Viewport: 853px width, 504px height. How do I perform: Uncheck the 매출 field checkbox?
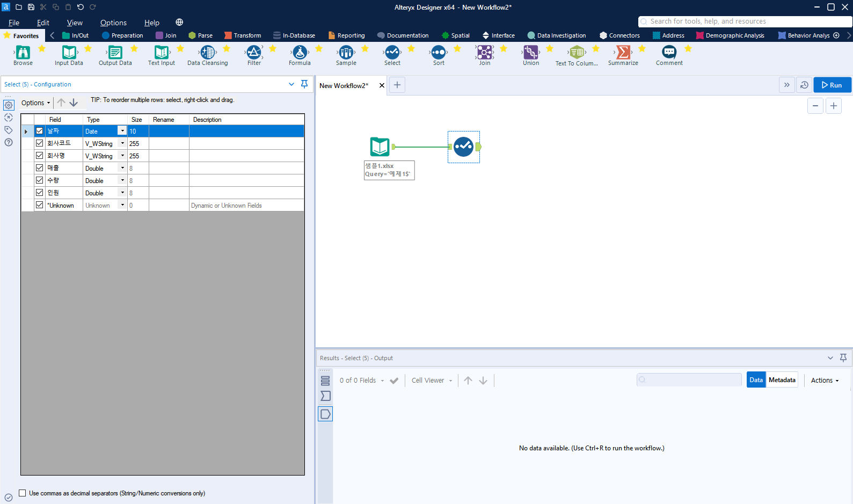(40, 168)
